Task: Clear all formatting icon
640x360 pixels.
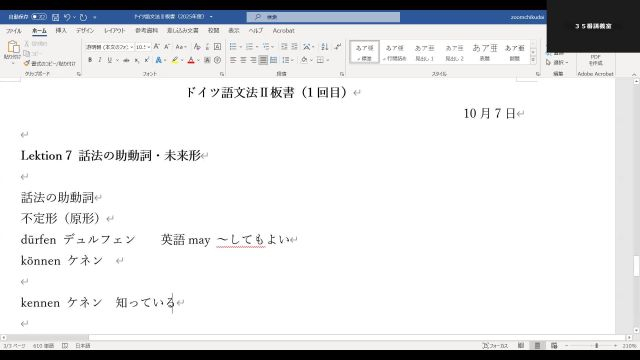Action: pyautogui.click(x=197, y=47)
